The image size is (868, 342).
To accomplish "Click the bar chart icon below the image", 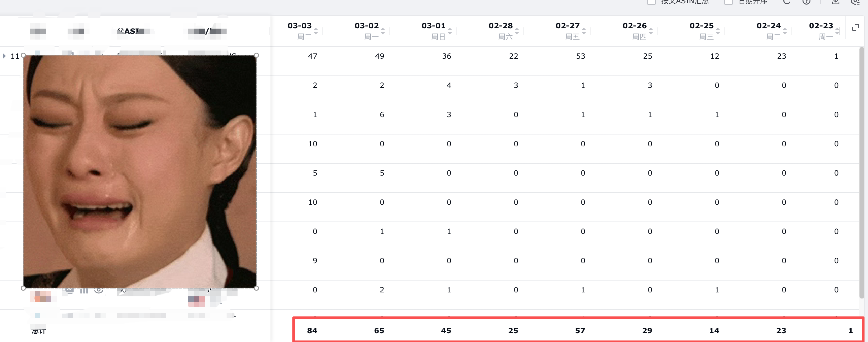I will click(84, 291).
